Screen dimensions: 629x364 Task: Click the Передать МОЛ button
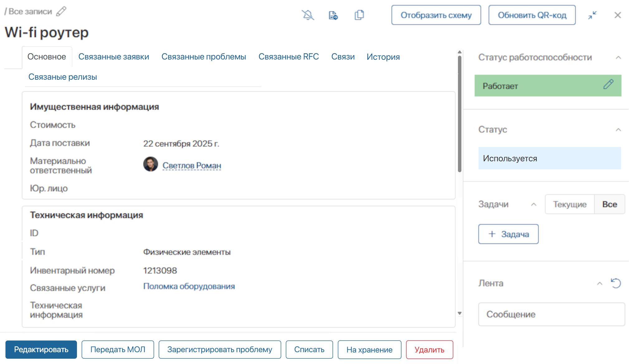tap(118, 350)
